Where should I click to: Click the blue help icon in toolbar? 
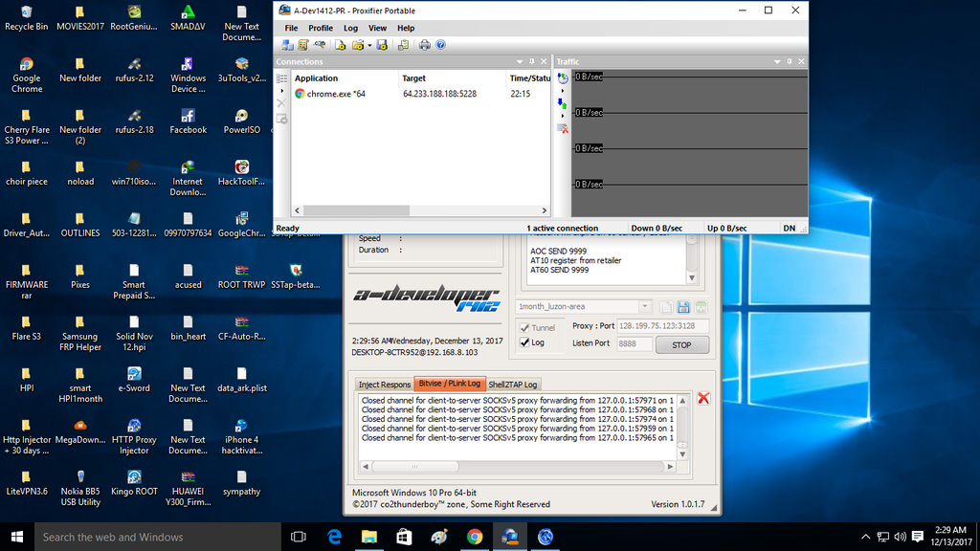coord(440,45)
